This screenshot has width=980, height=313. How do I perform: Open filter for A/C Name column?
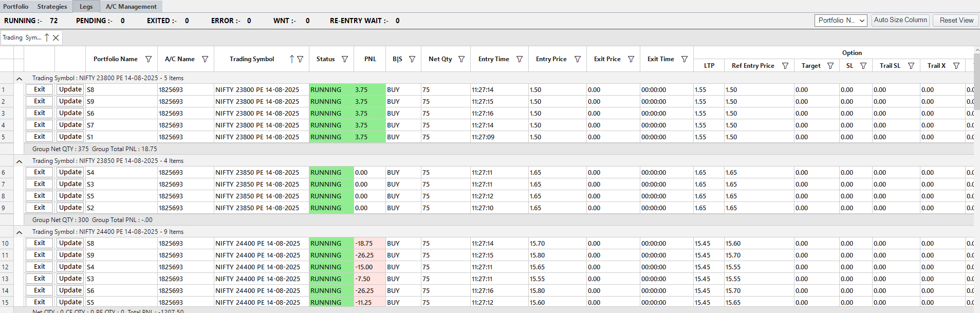pyautogui.click(x=205, y=59)
